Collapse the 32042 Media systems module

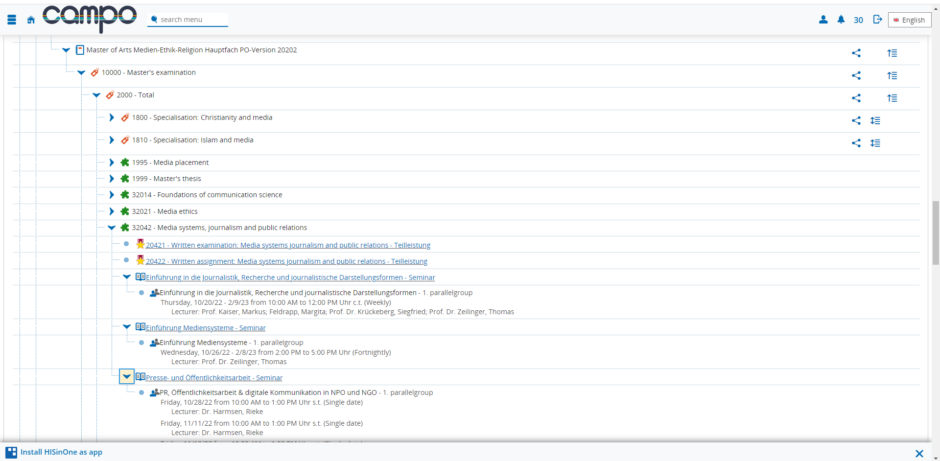click(x=112, y=228)
